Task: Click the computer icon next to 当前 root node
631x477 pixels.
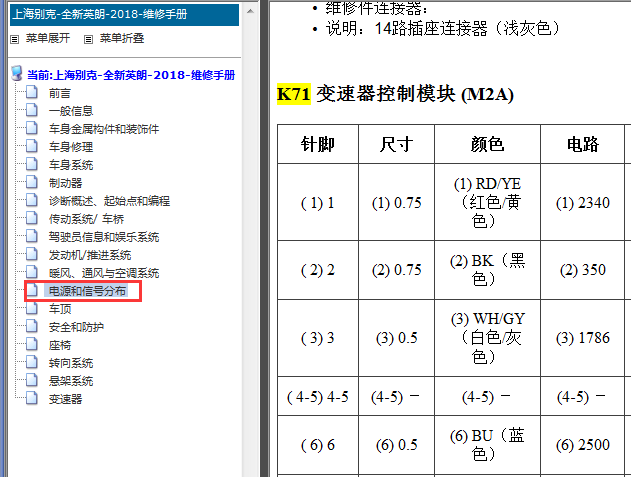Action: (17, 73)
